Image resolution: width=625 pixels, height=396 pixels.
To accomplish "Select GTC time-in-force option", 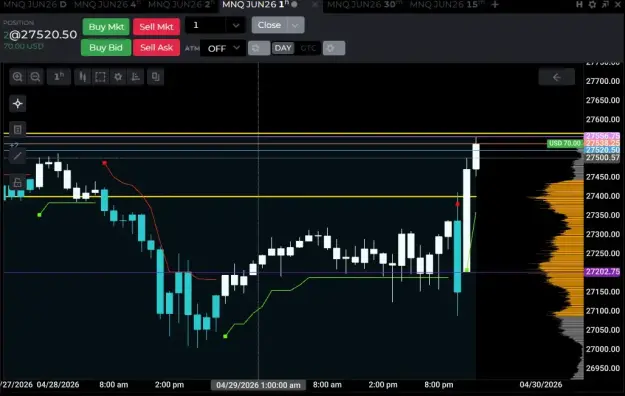I will point(308,48).
